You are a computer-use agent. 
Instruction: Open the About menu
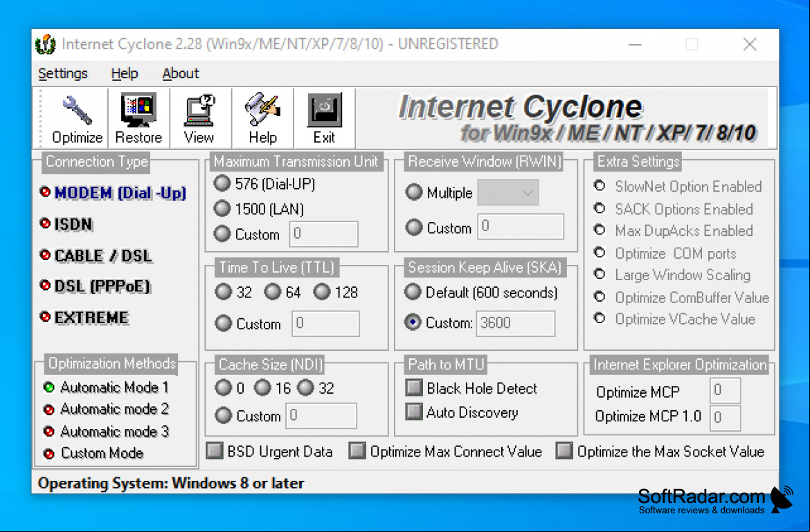pos(180,73)
